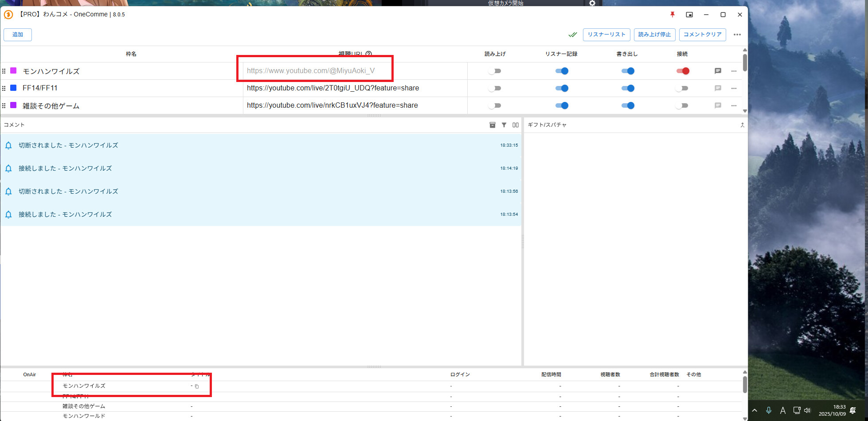
Task: Open the comment archive box icon
Action: (492, 125)
